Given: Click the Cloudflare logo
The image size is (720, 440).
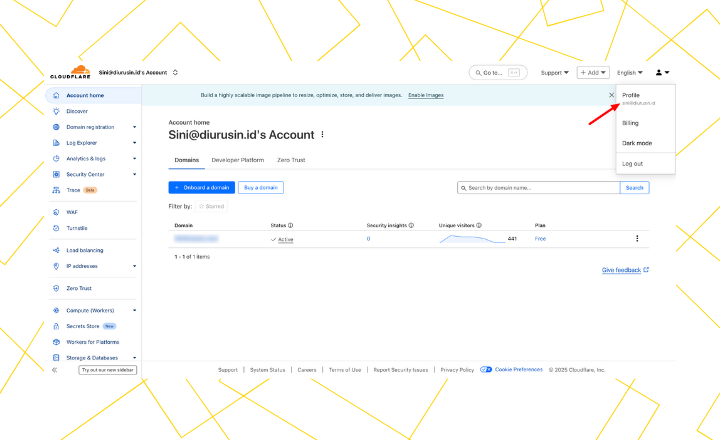Looking at the screenshot, I should coord(70,72).
